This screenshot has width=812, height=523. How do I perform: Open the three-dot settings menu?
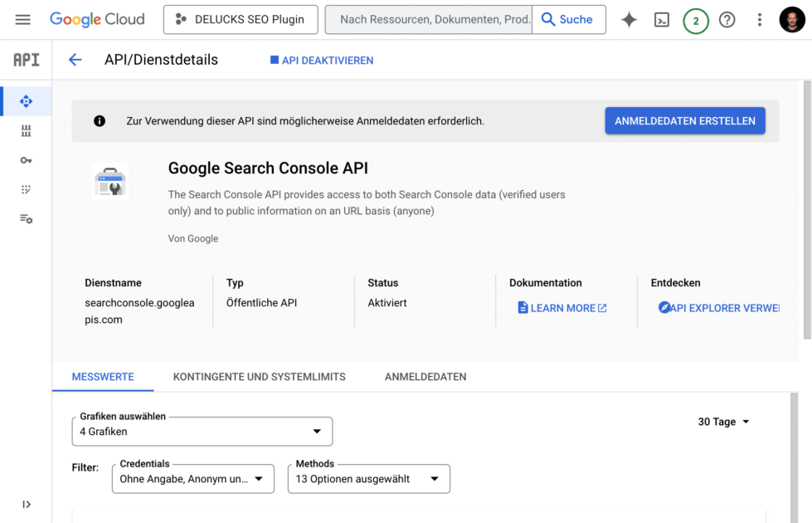pos(759,20)
